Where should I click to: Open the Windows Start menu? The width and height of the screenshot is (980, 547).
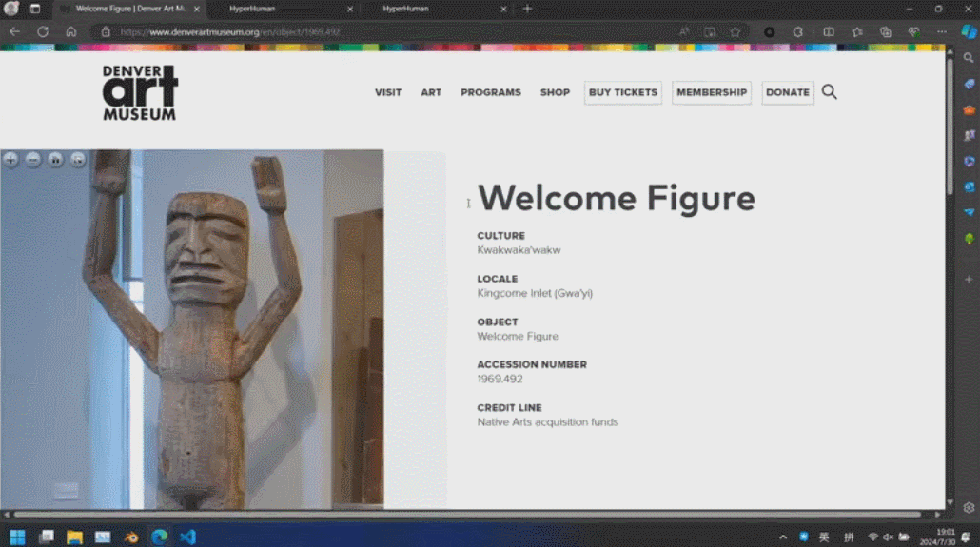click(x=17, y=537)
